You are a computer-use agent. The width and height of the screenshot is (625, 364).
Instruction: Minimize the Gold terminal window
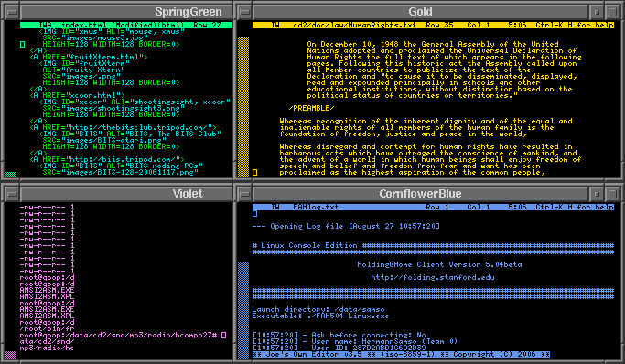point(597,12)
